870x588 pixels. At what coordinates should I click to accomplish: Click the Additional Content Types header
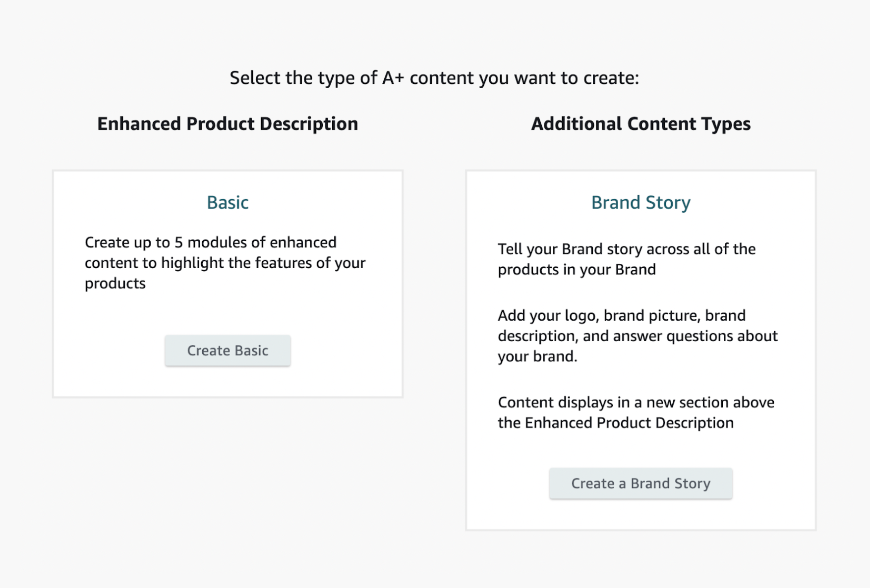640,123
